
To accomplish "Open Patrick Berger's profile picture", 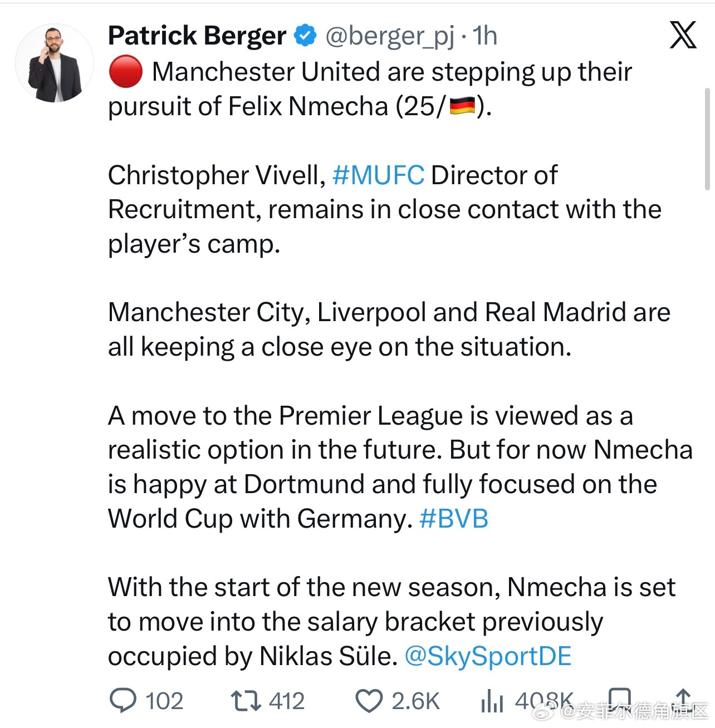I will point(54,63).
